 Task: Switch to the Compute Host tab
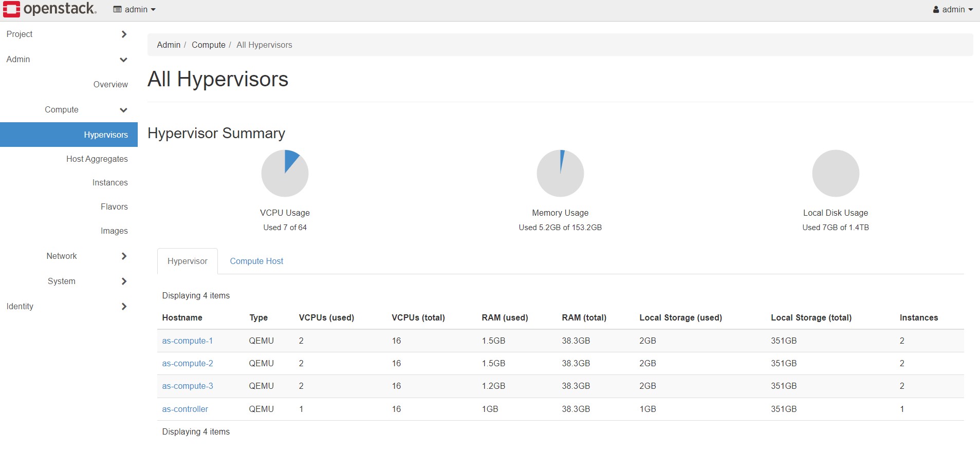click(x=256, y=261)
